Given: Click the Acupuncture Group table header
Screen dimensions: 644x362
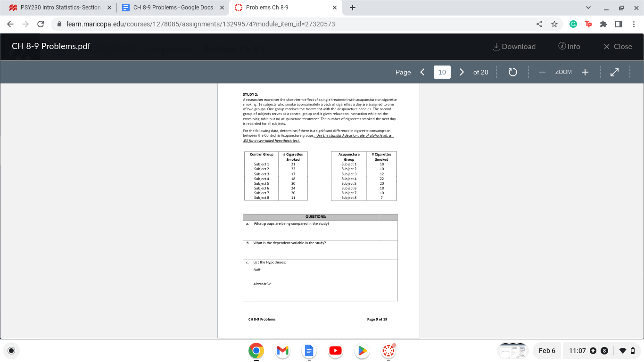Looking at the screenshot, I should click(x=349, y=157).
